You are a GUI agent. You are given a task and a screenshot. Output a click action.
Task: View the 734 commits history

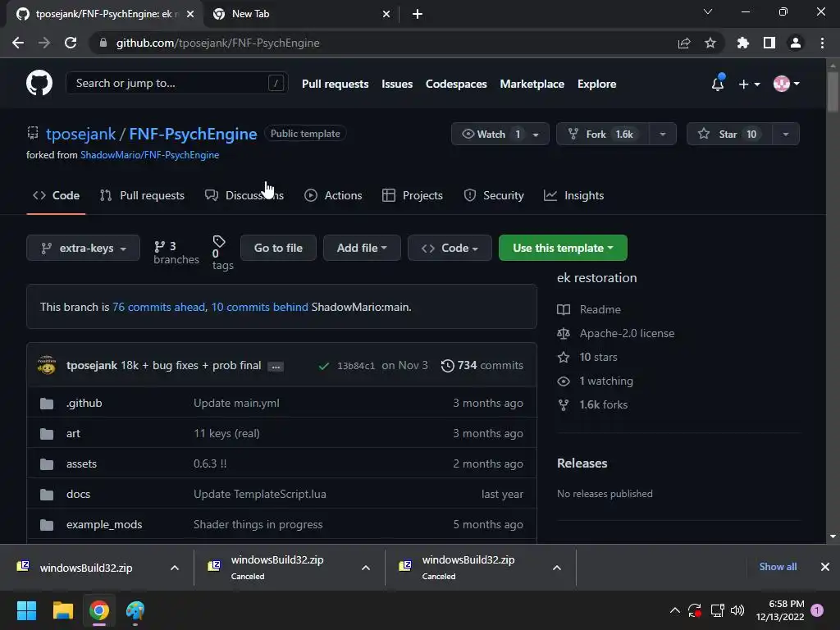click(x=482, y=365)
